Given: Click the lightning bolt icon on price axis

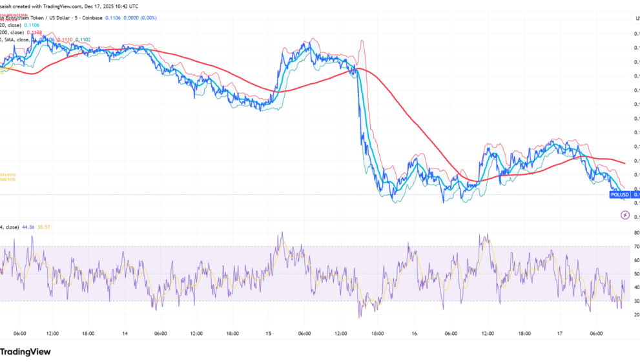Looking at the screenshot, I should pyautogui.click(x=625, y=215).
